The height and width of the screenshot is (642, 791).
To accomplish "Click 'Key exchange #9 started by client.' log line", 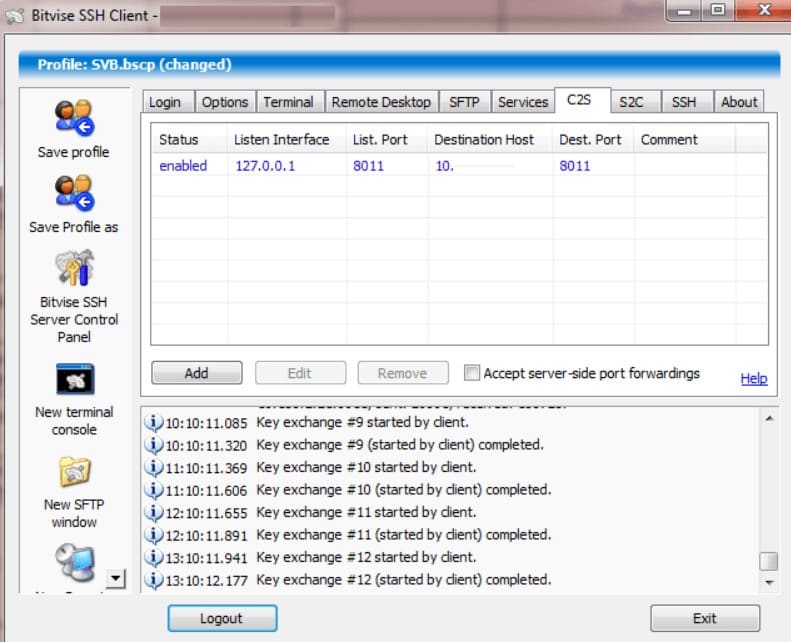I will pos(363,422).
